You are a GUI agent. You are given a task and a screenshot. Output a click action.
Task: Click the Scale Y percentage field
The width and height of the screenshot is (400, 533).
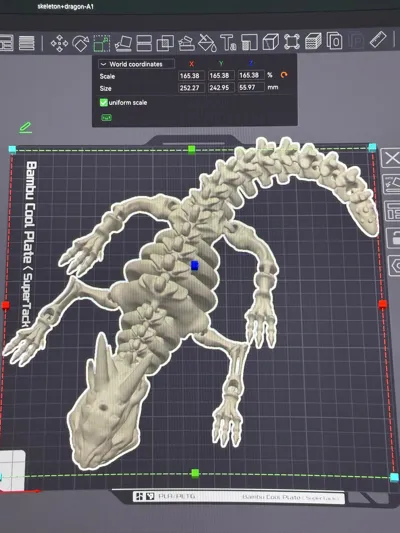click(x=221, y=75)
